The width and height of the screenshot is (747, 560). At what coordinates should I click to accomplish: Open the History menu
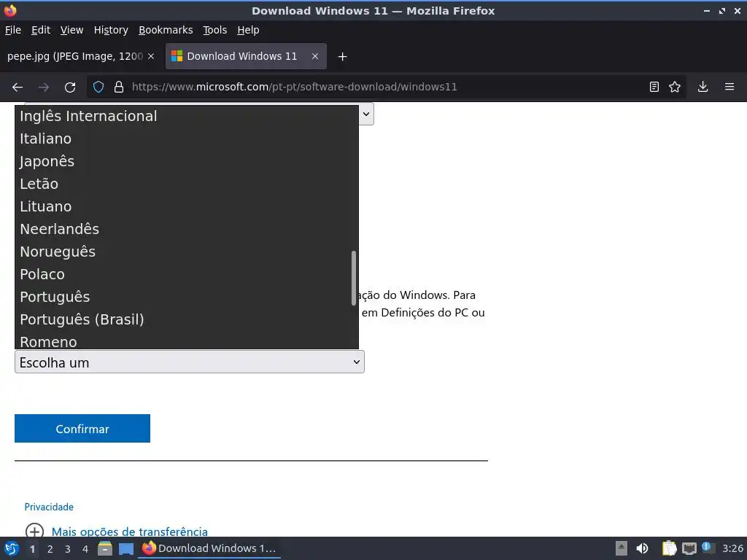[x=111, y=30]
